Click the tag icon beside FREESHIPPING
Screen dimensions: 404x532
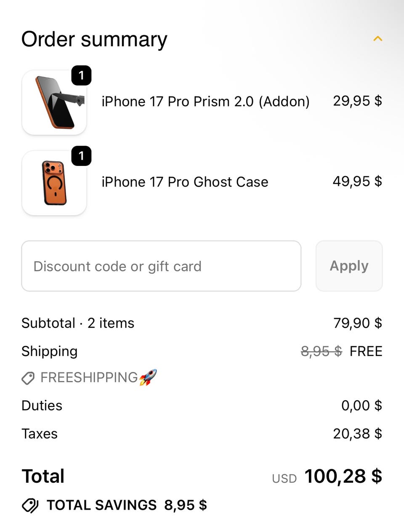click(x=28, y=378)
